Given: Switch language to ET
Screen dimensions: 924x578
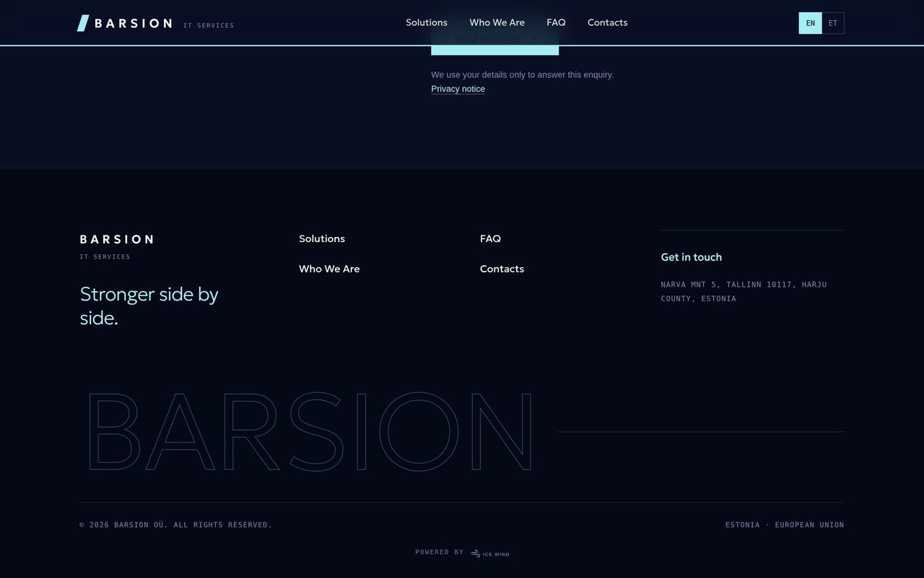Looking at the screenshot, I should (x=833, y=23).
